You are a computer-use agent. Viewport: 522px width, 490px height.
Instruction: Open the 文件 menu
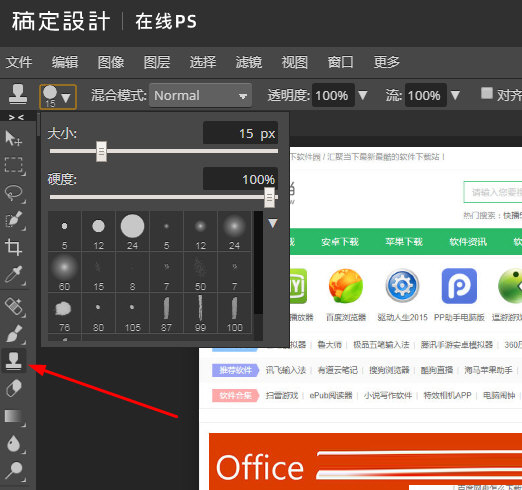[x=19, y=62]
